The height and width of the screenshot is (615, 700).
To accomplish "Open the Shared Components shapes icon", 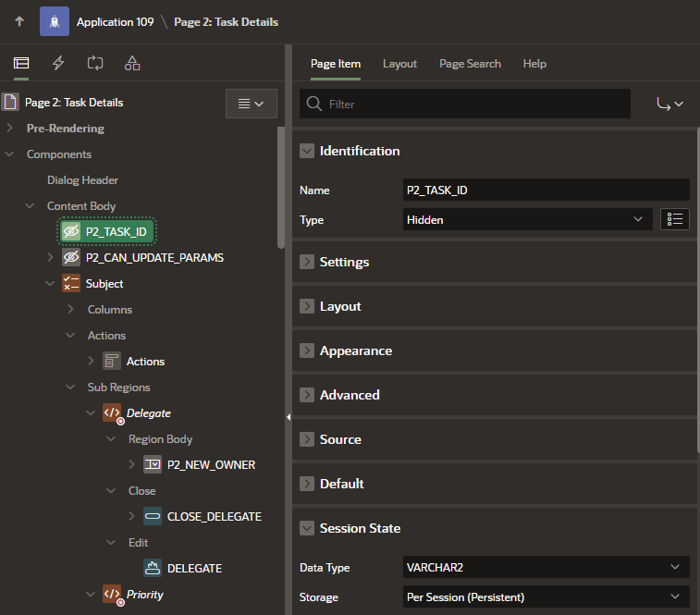I will (x=132, y=63).
